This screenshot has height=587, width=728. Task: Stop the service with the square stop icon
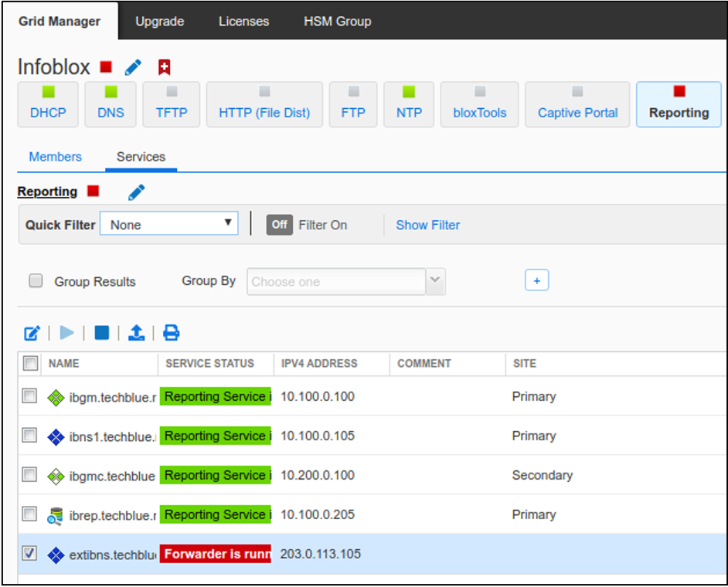click(x=102, y=332)
